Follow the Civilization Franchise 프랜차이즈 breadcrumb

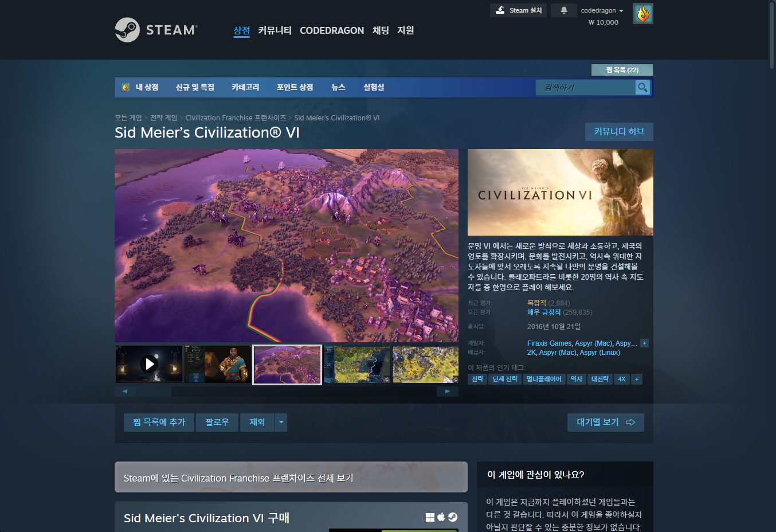(x=236, y=118)
